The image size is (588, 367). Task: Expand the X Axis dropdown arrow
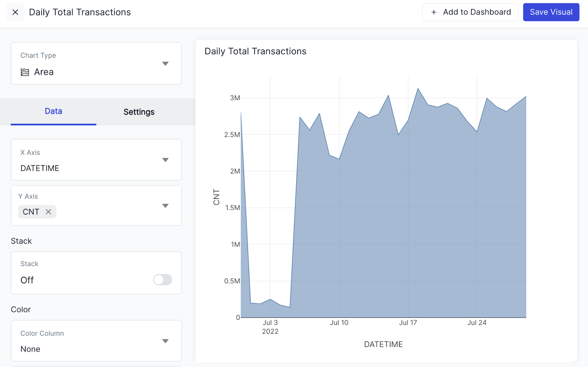tap(165, 160)
